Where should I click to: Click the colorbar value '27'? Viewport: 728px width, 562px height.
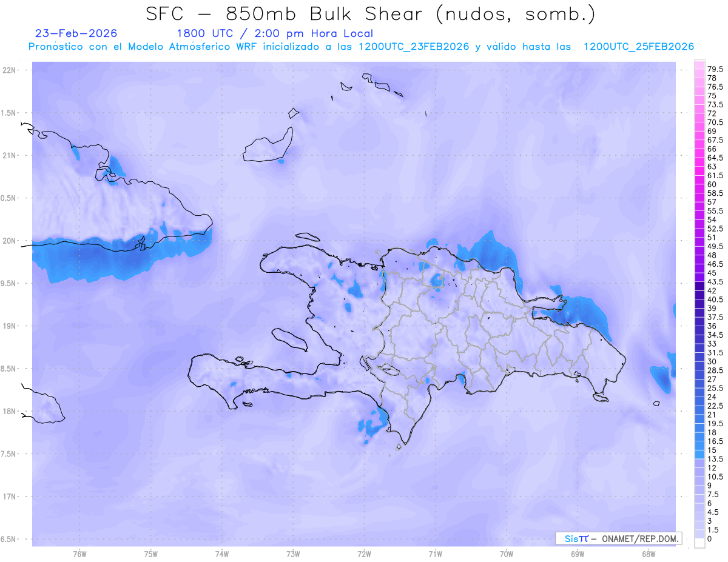pyautogui.click(x=712, y=379)
